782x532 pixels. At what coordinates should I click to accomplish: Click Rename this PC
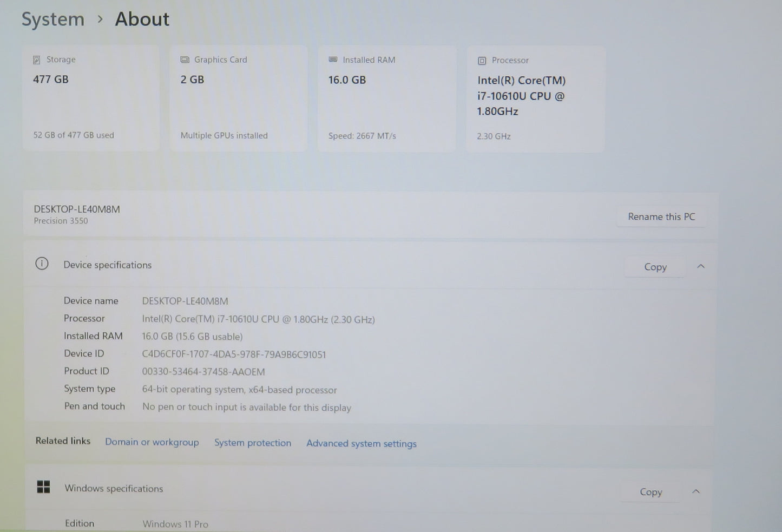[661, 216]
